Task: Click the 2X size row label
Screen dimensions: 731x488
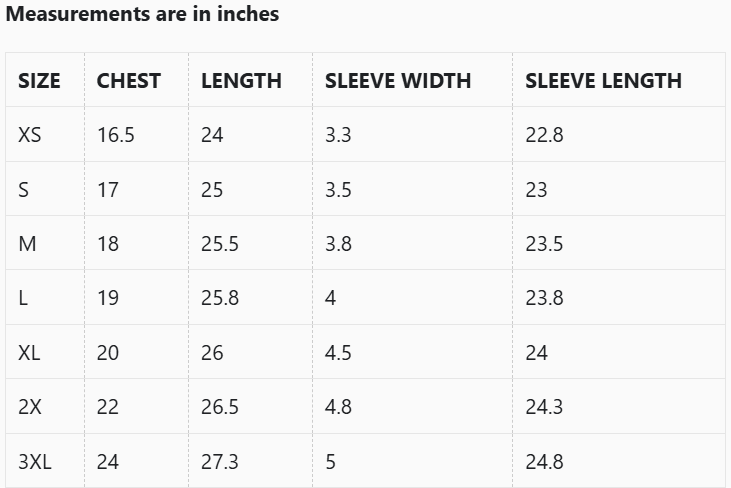Action: tap(30, 407)
